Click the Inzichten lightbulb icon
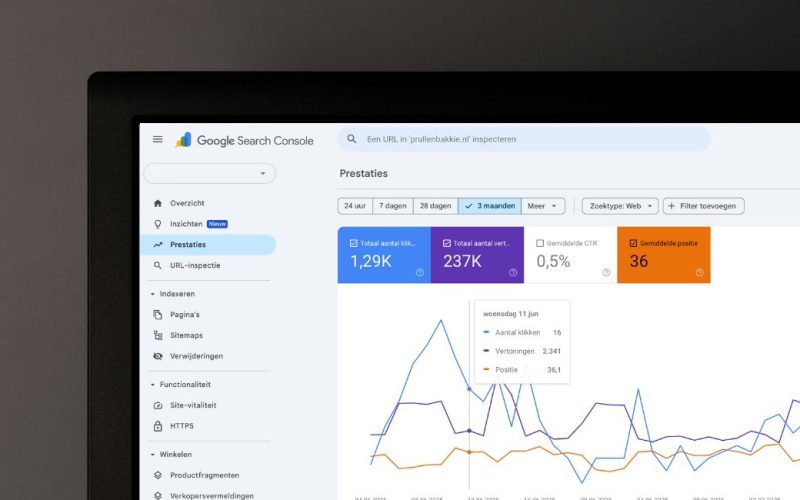800x500 pixels. (x=158, y=224)
